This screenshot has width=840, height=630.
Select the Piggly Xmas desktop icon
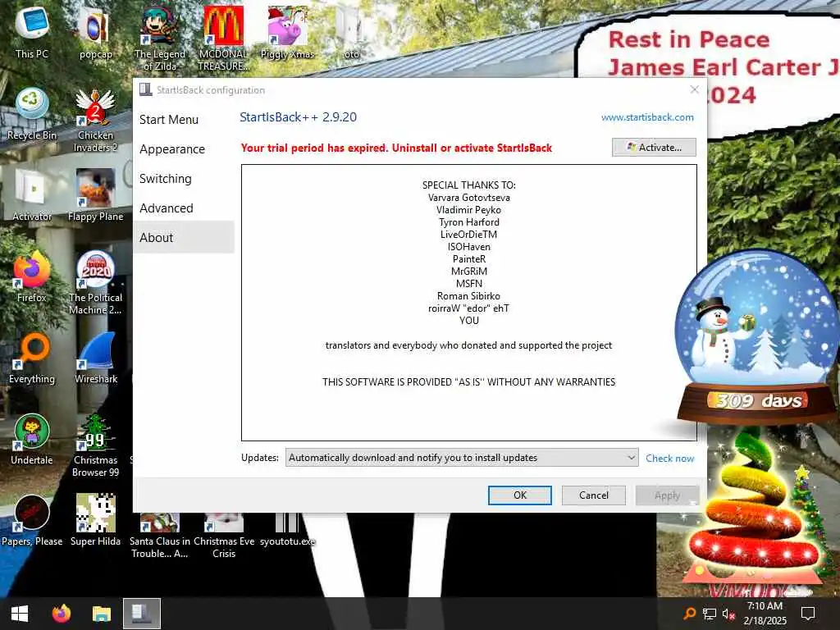[287, 33]
